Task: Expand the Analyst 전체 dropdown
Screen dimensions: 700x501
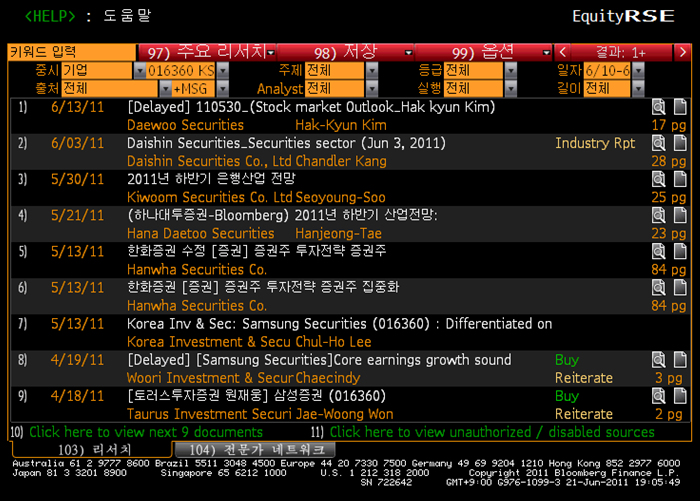Action: click(371, 89)
